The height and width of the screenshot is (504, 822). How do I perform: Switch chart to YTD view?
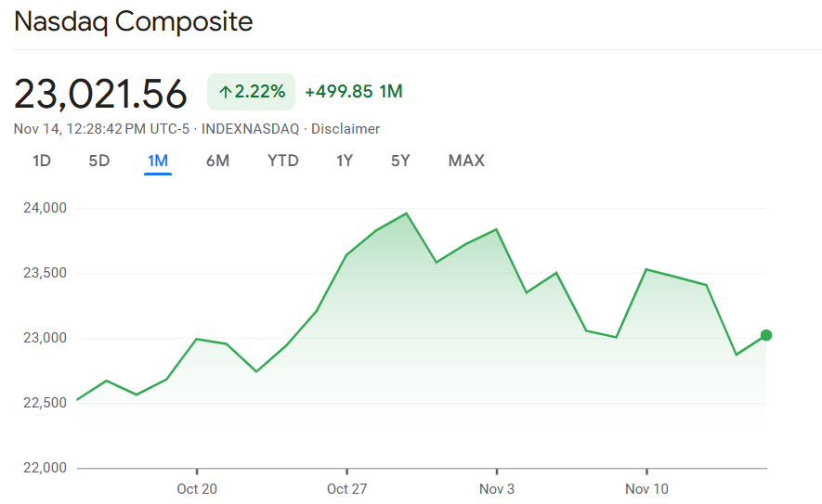283,161
